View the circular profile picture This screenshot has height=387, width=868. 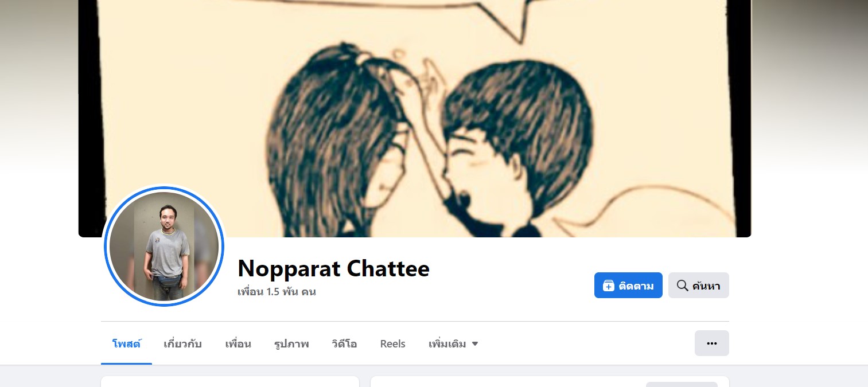(x=164, y=247)
